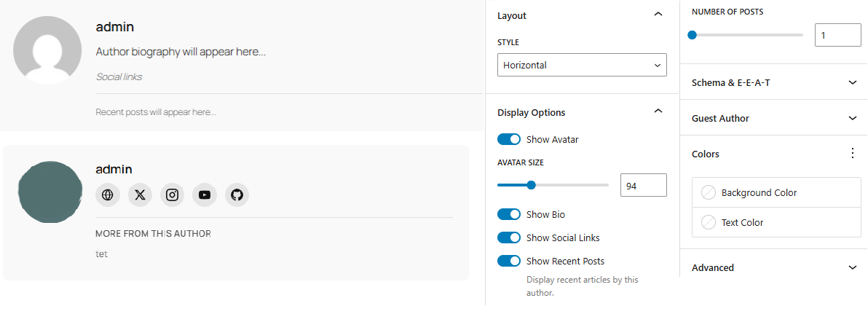Collapse the Display Options section
Viewport: 868px width, 322px height.
point(658,111)
